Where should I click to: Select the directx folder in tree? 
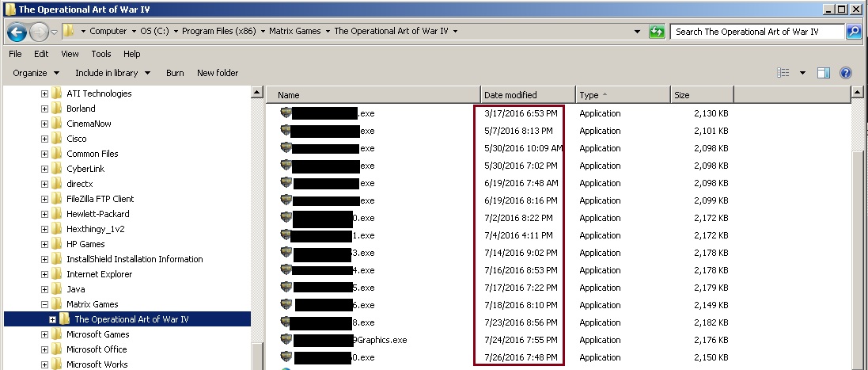tap(80, 183)
